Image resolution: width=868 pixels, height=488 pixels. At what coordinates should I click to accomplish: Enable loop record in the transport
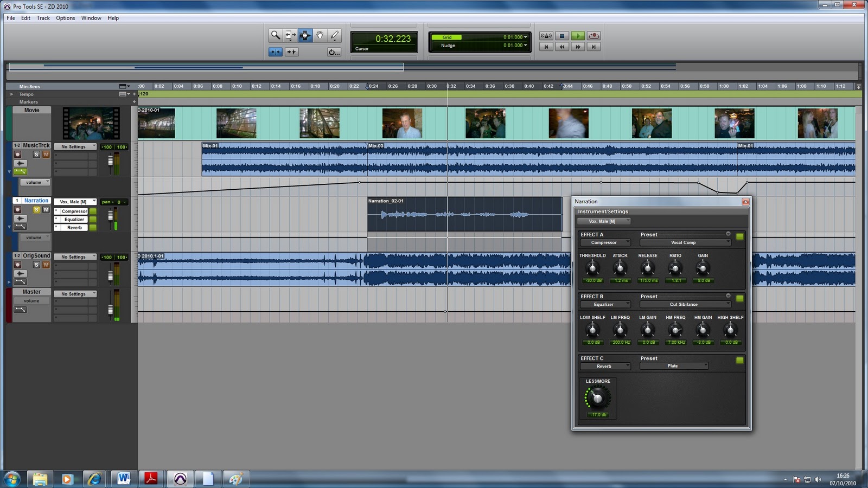click(593, 35)
